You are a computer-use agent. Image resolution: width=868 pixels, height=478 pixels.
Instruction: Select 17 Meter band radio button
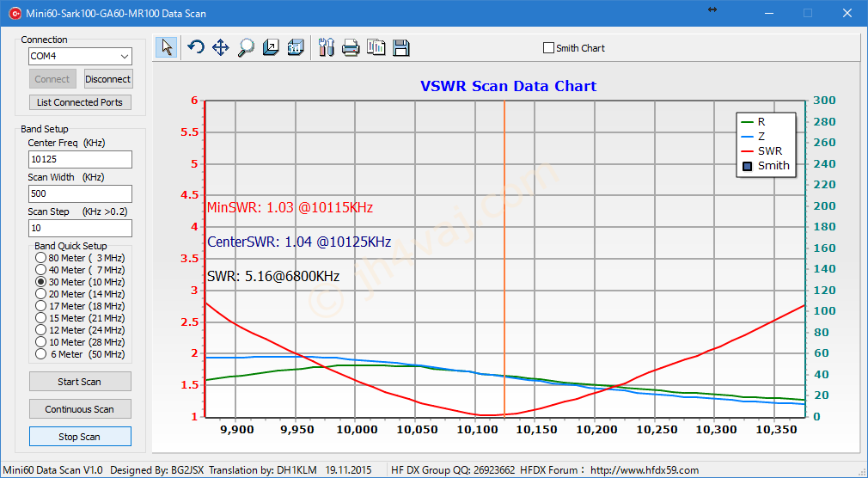click(x=40, y=306)
